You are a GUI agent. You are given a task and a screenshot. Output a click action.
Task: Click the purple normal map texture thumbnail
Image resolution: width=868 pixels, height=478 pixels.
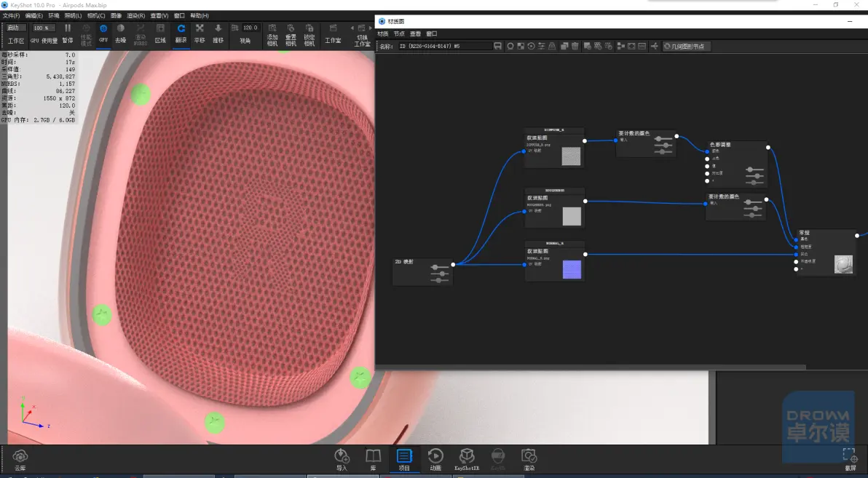[572, 269]
